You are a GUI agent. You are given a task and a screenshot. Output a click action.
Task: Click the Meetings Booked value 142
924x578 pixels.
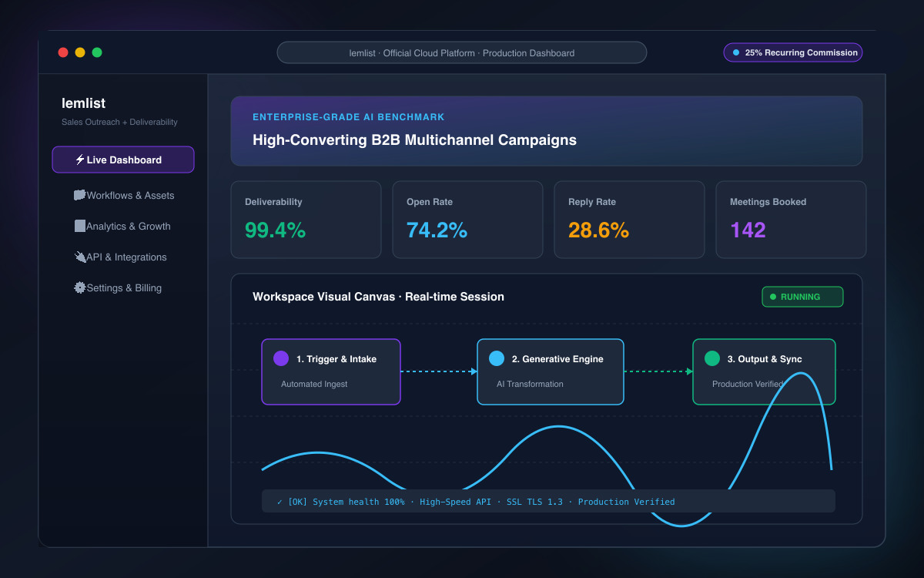pos(748,230)
